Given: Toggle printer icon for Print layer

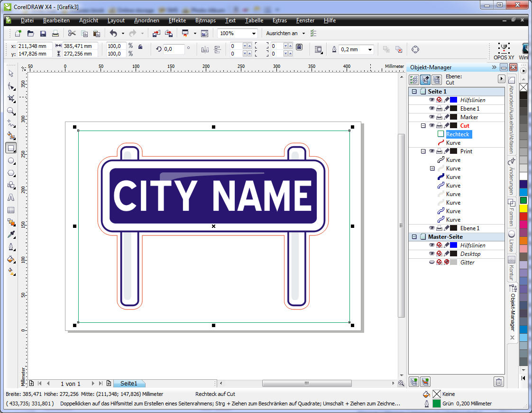Looking at the screenshot, I should [439, 151].
